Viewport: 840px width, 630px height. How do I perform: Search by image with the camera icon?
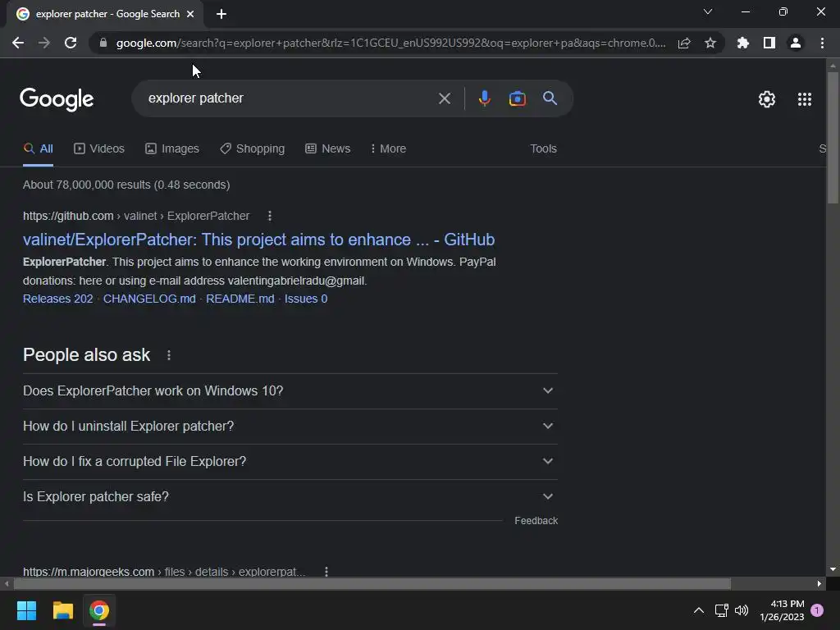[x=517, y=98]
